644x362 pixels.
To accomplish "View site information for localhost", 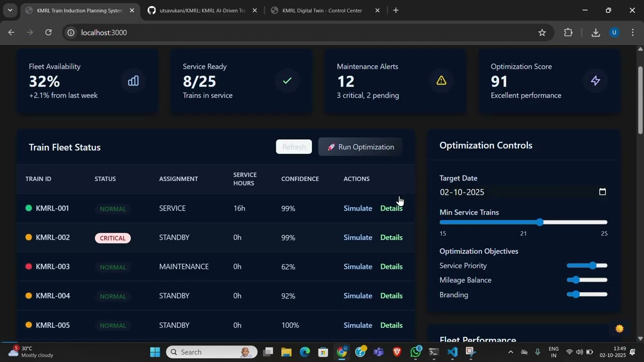I will [71, 33].
